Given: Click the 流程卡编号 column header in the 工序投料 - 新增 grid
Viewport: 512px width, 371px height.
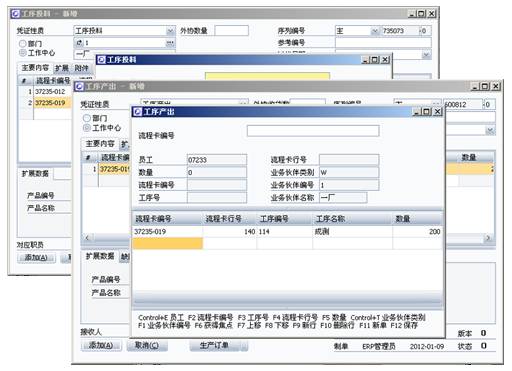Looking at the screenshot, I should [52, 80].
